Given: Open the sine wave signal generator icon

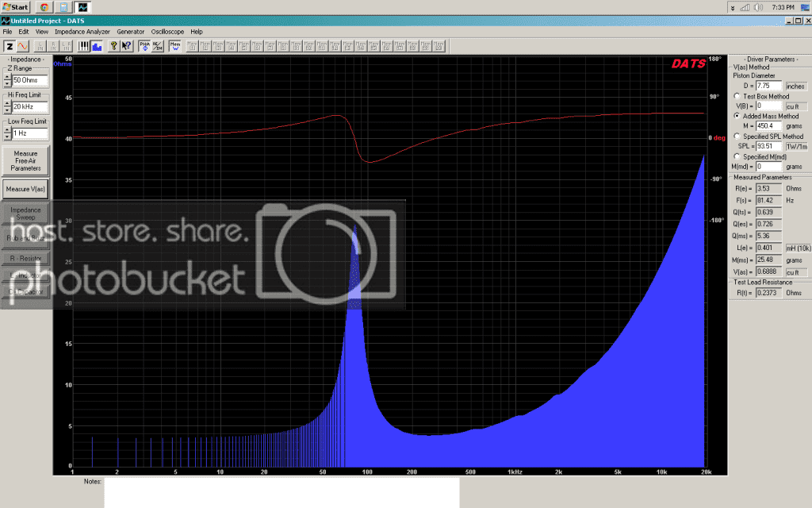Looking at the screenshot, I should [23, 46].
